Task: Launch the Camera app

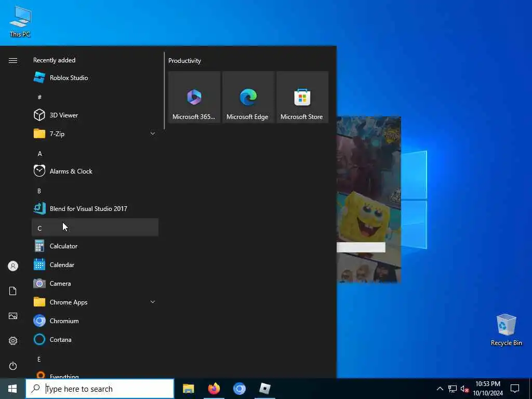Action: point(95,283)
